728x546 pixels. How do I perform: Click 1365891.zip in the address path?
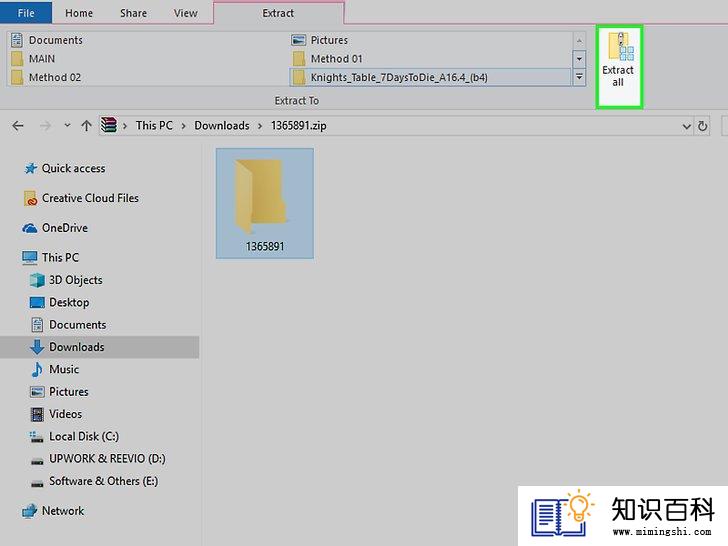click(299, 125)
